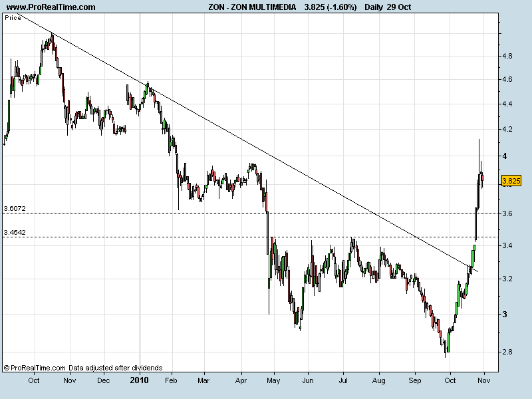
Task: Click the Feb label on time axis
Action: pyautogui.click(x=171, y=380)
